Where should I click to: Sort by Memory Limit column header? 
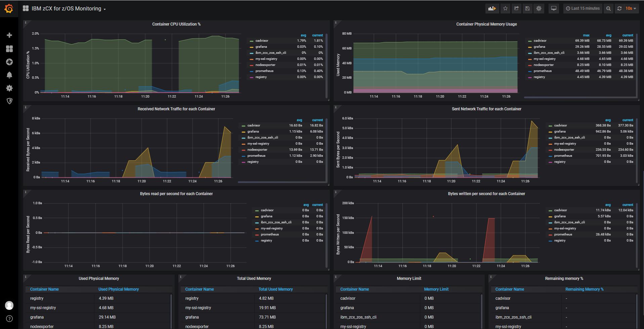click(x=436, y=289)
